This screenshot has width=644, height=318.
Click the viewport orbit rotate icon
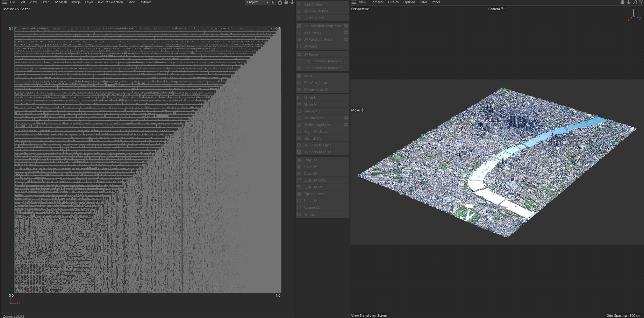click(635, 2)
